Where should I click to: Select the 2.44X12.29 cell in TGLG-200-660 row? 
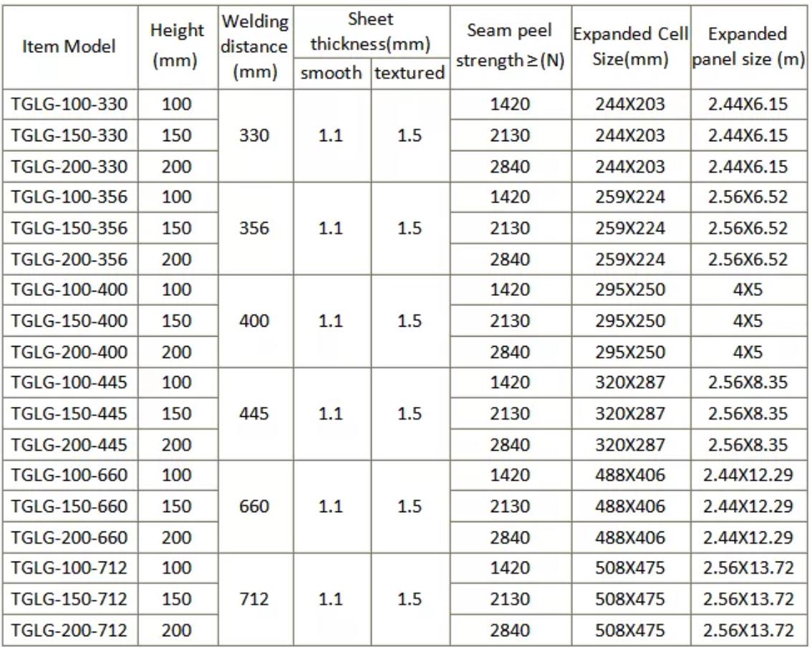(749, 538)
